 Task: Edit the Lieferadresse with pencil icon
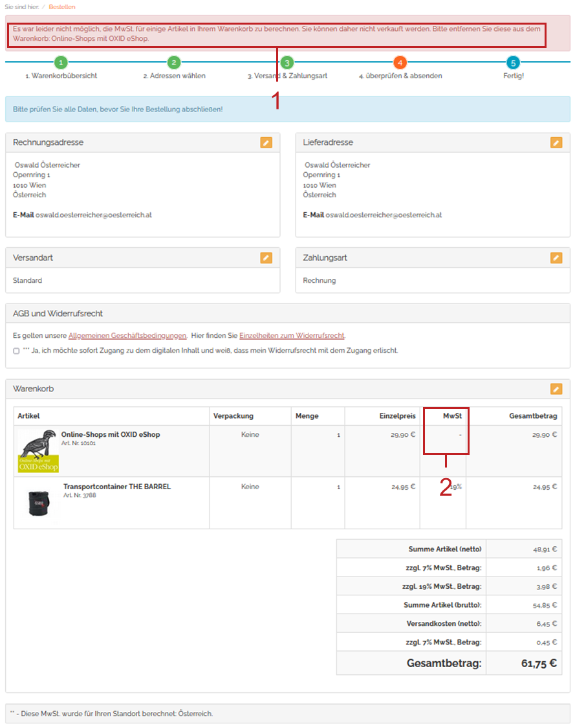point(556,143)
